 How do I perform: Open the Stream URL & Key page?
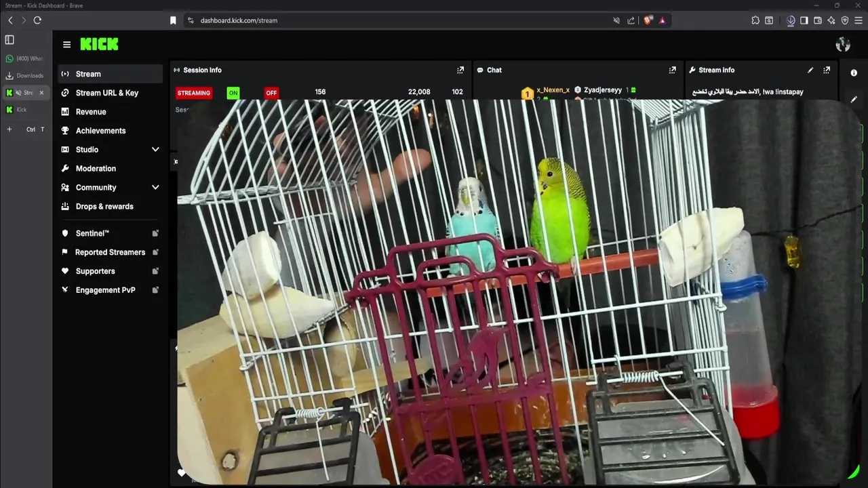[x=110, y=93]
